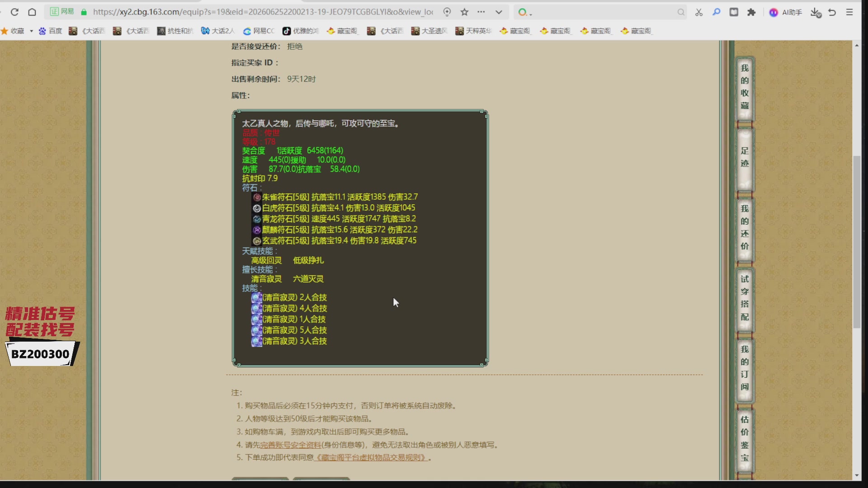The width and height of the screenshot is (868, 488).
Task: Open the extensions puzzle icon
Action: pos(751,12)
